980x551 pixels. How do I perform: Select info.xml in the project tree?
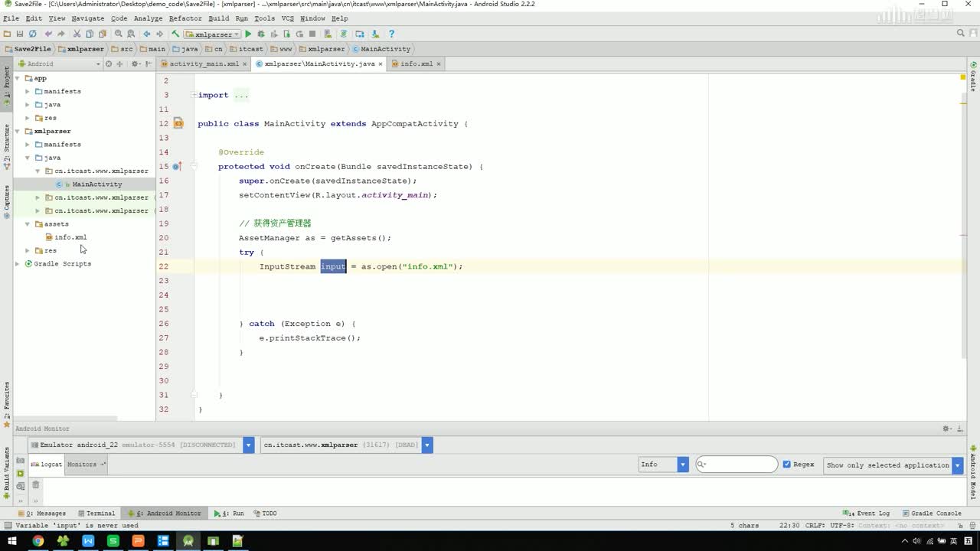coord(70,237)
